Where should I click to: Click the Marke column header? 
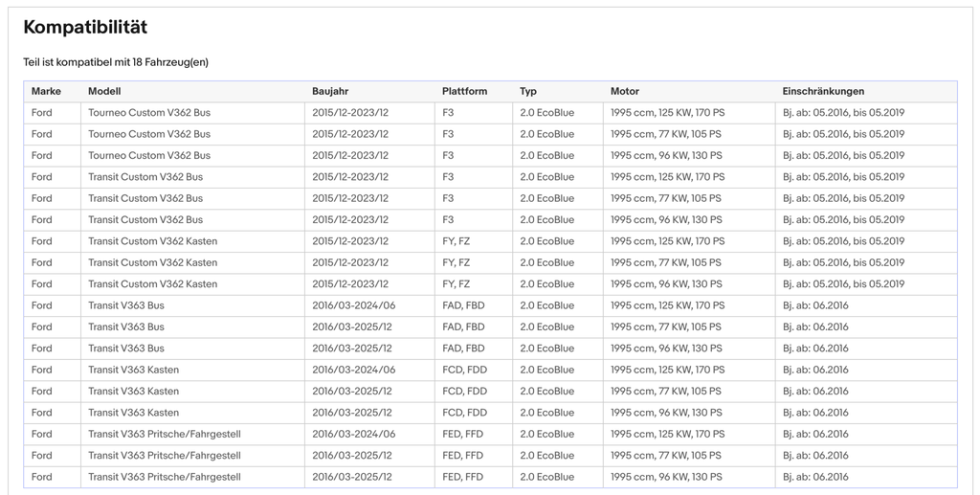click(x=46, y=91)
